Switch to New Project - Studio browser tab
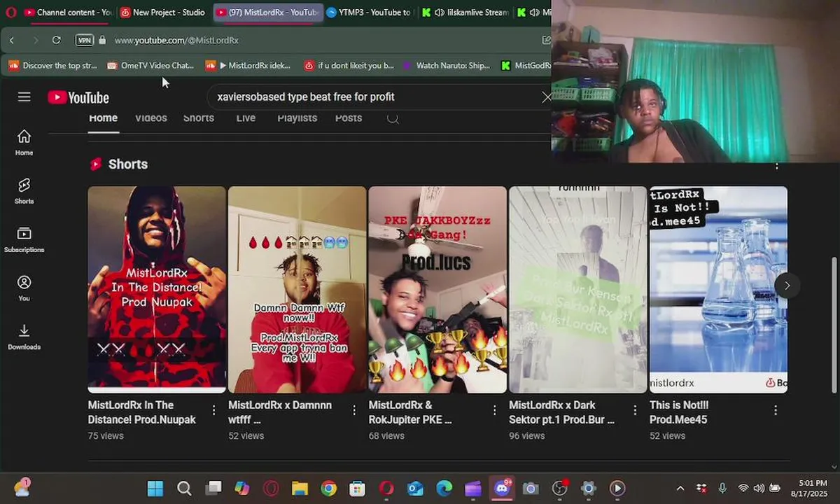 [x=163, y=12]
